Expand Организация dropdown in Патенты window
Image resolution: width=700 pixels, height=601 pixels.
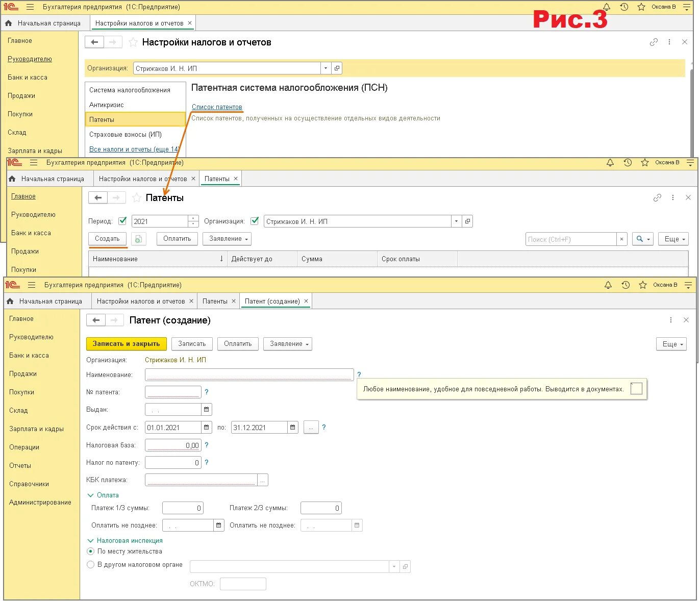click(456, 221)
